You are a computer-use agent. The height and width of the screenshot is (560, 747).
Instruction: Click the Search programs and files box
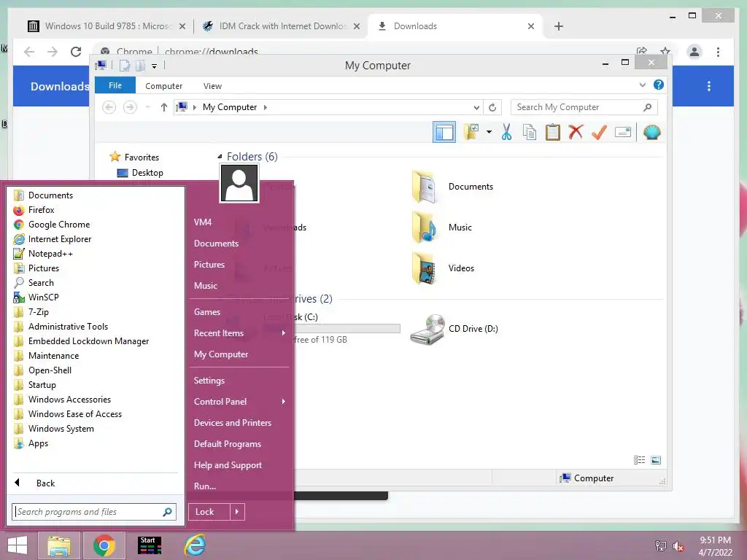point(94,512)
